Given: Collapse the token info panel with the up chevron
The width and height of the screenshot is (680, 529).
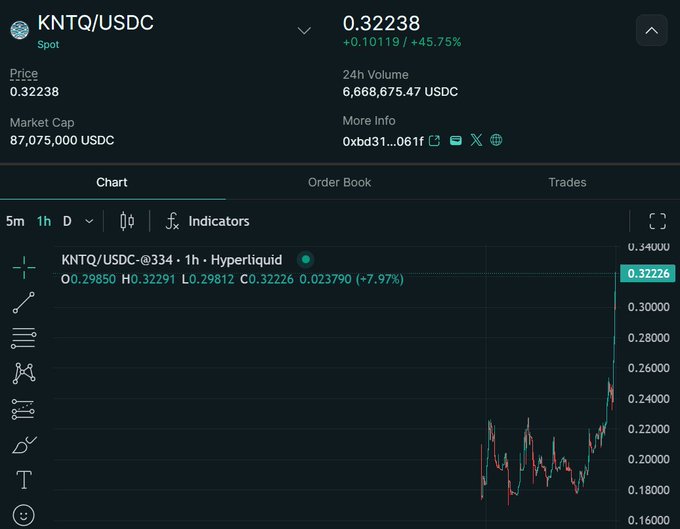Looking at the screenshot, I should [x=651, y=30].
